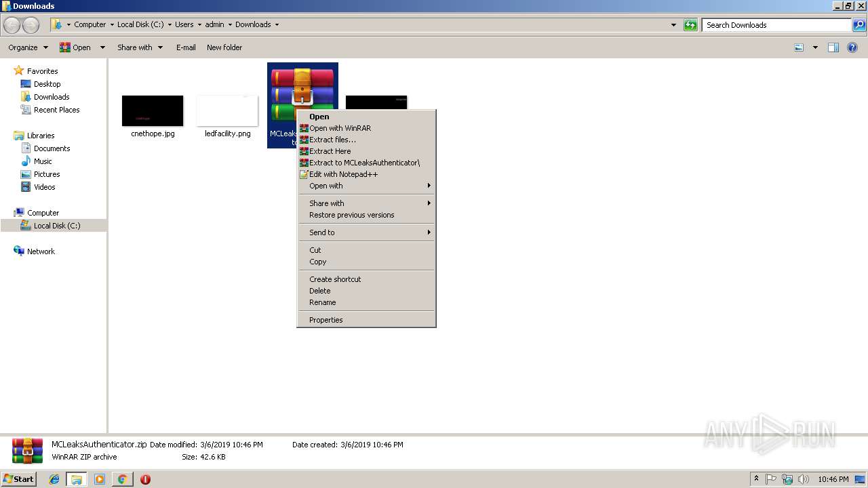Screen dimensions: 868x488
Task: Select Network in navigation pane
Action: pos(41,251)
